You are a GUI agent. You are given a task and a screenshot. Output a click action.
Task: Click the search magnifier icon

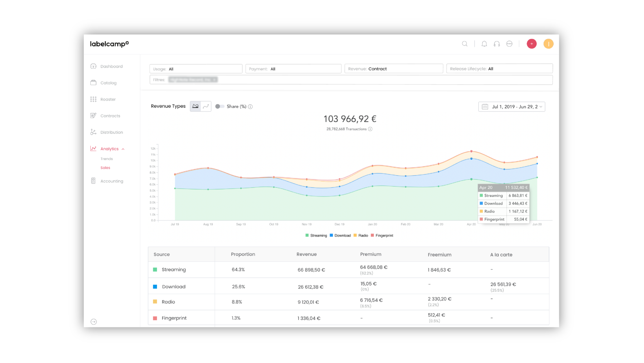click(x=465, y=44)
